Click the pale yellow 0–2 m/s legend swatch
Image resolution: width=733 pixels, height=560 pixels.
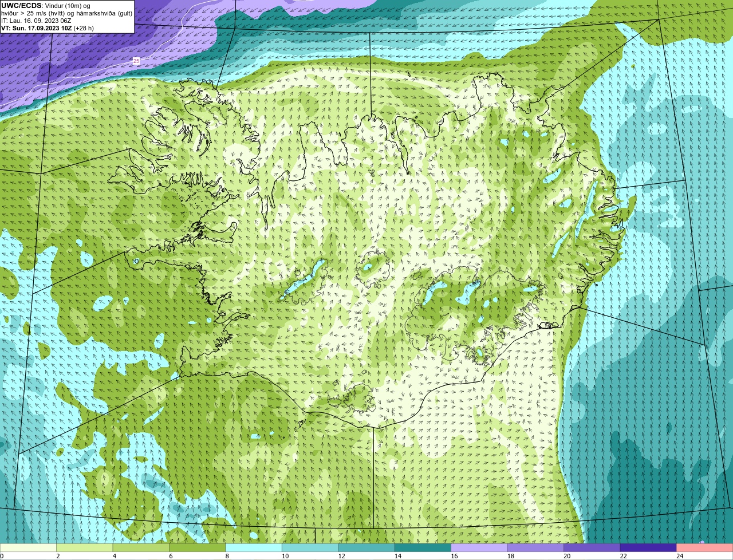coord(29,547)
